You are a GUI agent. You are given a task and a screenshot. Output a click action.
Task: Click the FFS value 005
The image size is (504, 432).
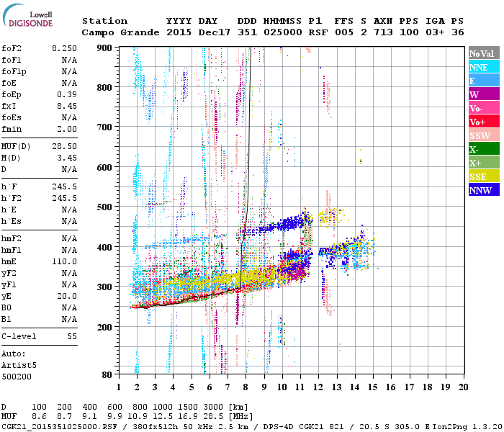coord(344,32)
